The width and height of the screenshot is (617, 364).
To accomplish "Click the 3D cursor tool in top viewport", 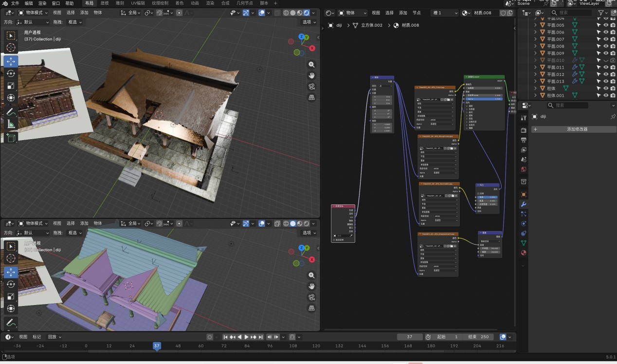I will point(11,48).
